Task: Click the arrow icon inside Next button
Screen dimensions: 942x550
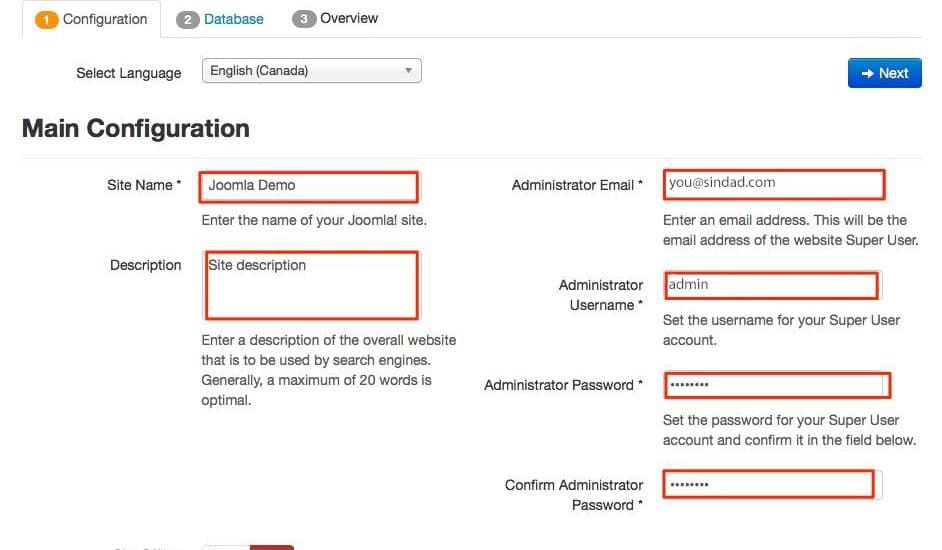Action: pos(868,73)
